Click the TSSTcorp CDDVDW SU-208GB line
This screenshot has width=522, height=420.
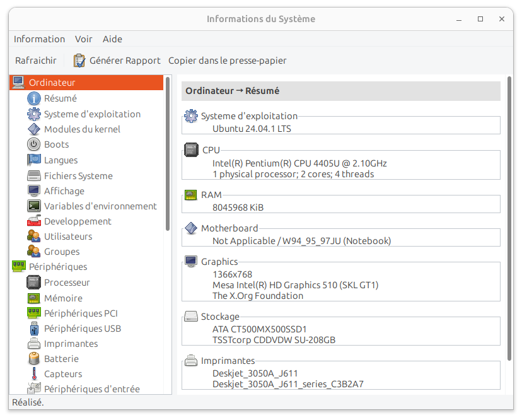(x=274, y=340)
